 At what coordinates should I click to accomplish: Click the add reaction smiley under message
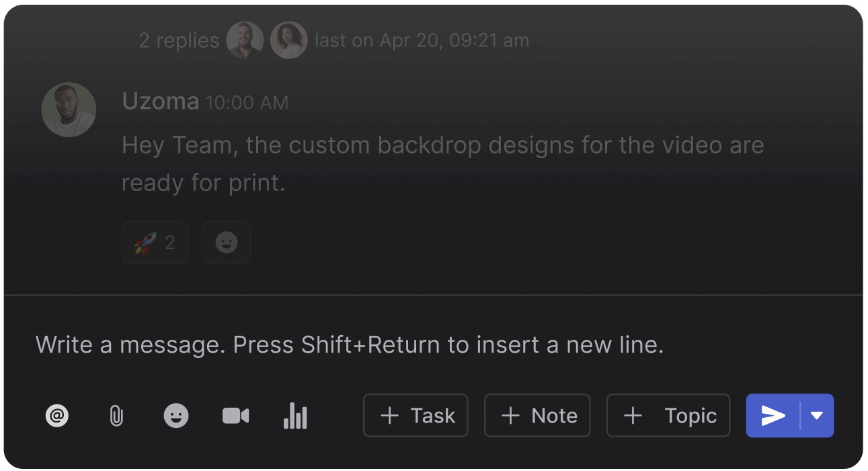click(x=227, y=242)
